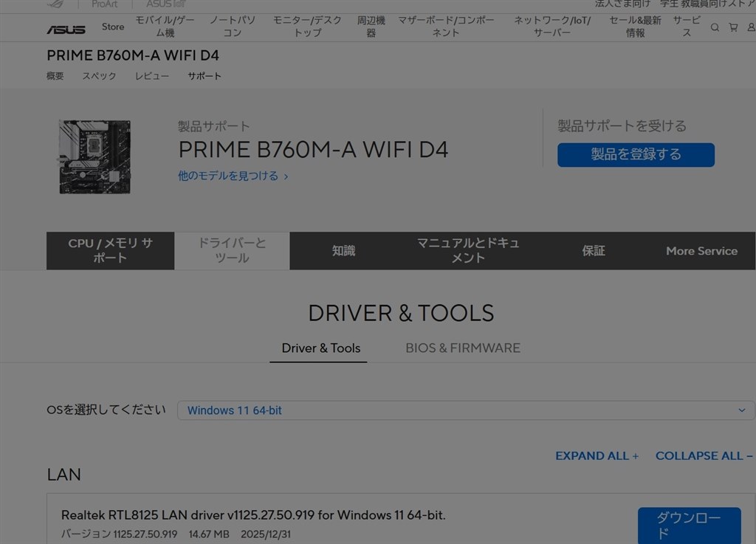Open the shopping cart icon
756x544 pixels.
point(732,27)
